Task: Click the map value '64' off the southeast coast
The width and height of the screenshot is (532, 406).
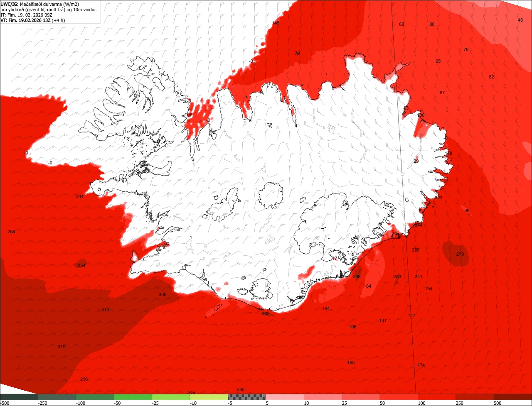Action: (369, 286)
